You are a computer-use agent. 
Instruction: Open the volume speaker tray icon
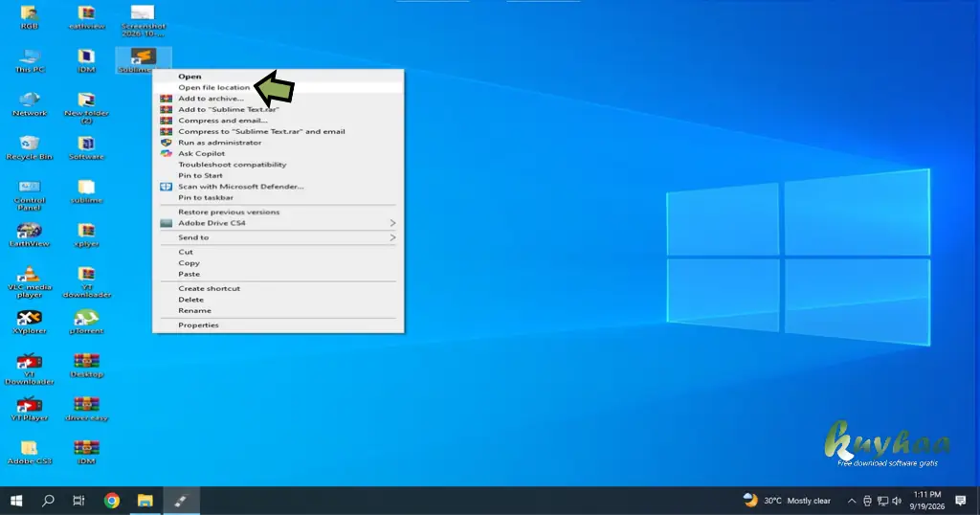(x=898, y=501)
